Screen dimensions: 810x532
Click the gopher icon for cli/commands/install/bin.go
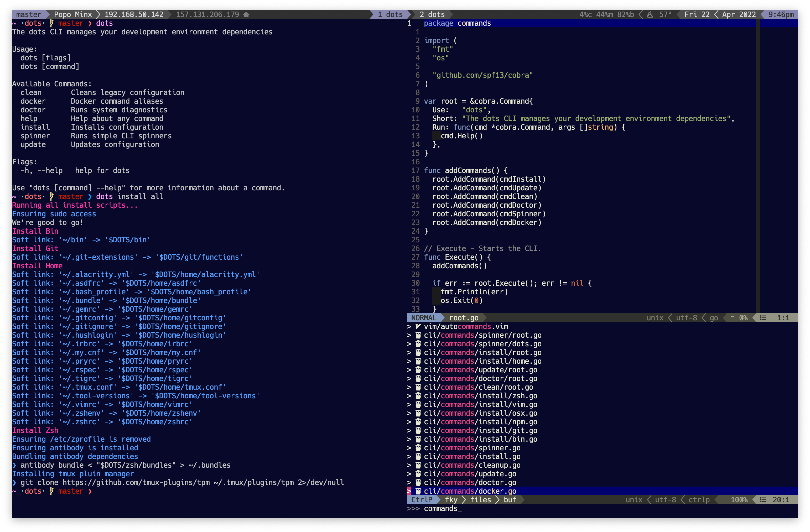(x=418, y=439)
